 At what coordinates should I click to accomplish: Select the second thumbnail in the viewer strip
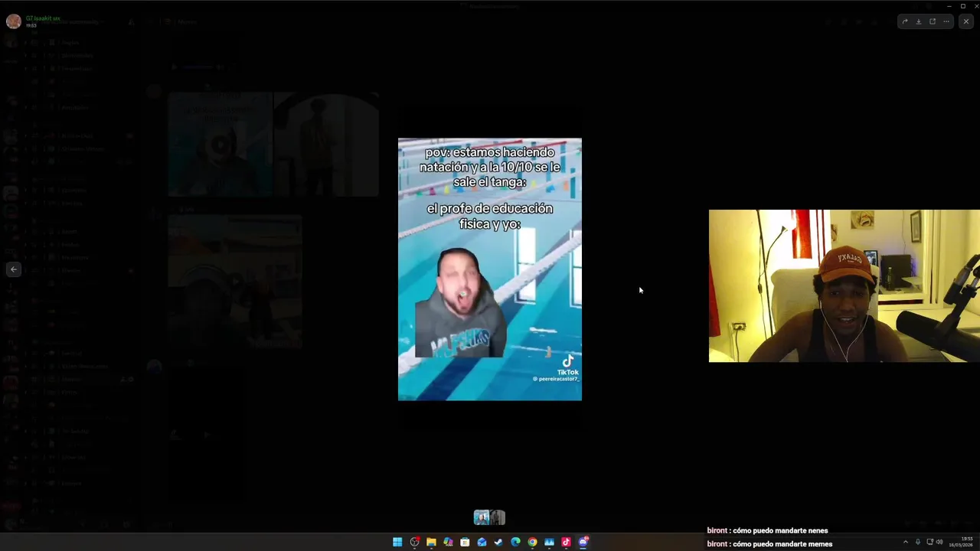tap(498, 517)
